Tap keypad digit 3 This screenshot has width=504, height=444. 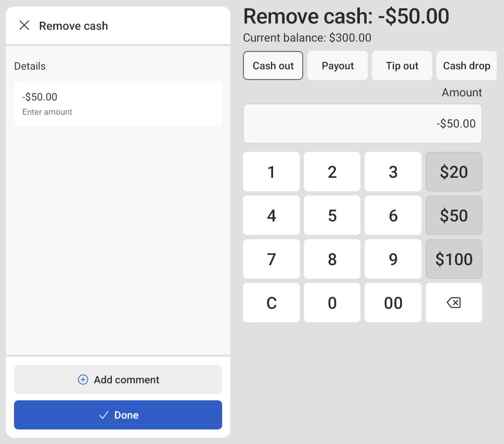pyautogui.click(x=393, y=172)
